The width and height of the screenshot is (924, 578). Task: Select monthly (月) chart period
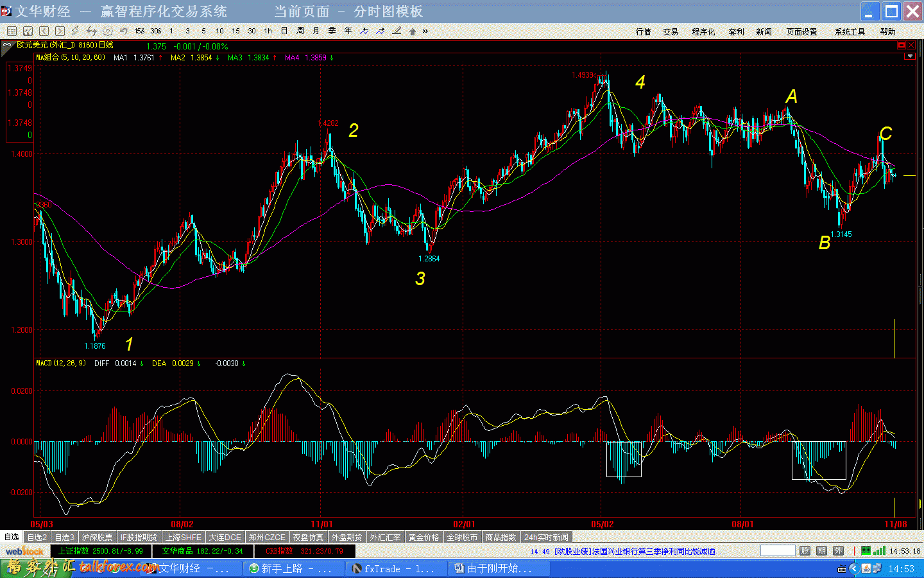tap(316, 31)
